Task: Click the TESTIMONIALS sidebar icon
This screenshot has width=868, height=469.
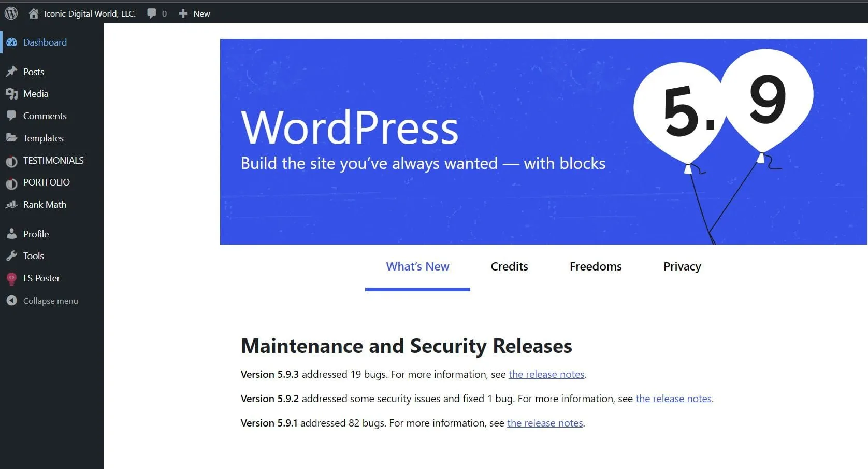Action: click(11, 161)
